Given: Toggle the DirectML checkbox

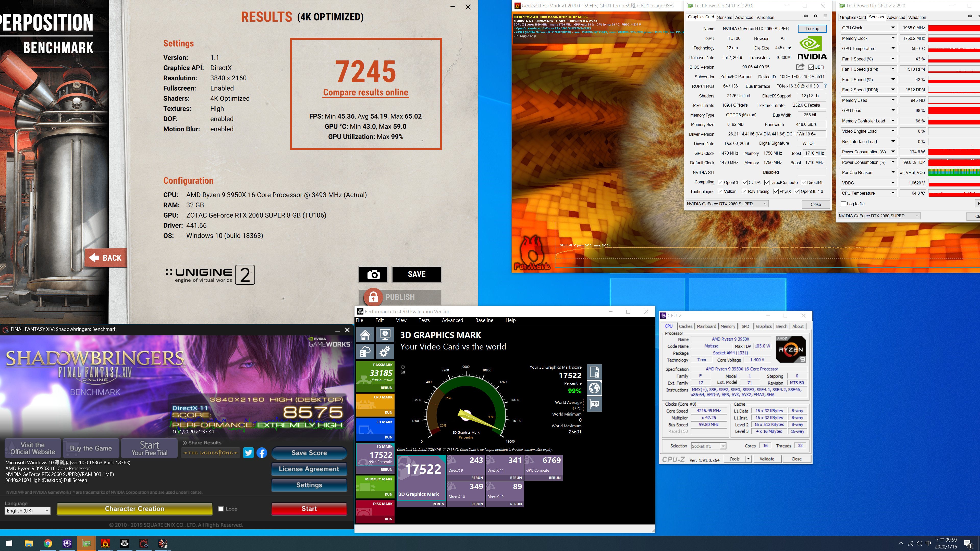Looking at the screenshot, I should [803, 183].
